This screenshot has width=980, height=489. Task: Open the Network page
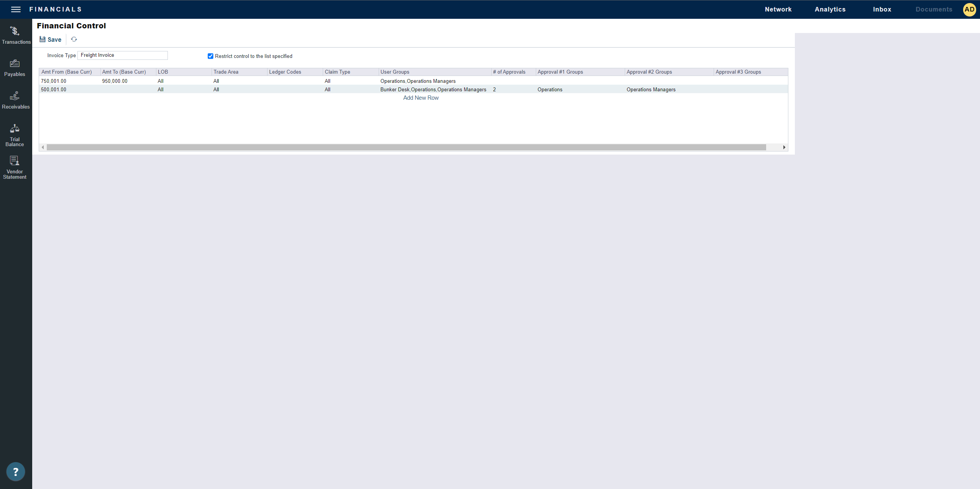coord(778,9)
